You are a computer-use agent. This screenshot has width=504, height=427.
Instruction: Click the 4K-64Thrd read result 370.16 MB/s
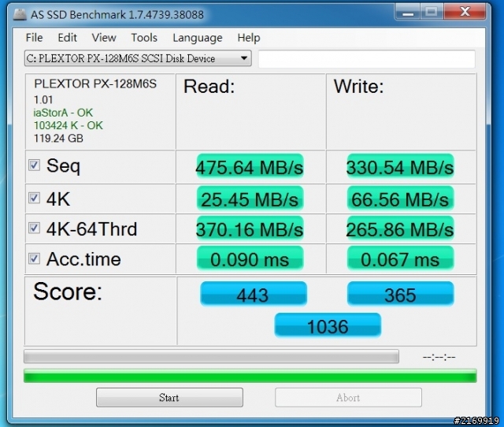click(x=250, y=229)
